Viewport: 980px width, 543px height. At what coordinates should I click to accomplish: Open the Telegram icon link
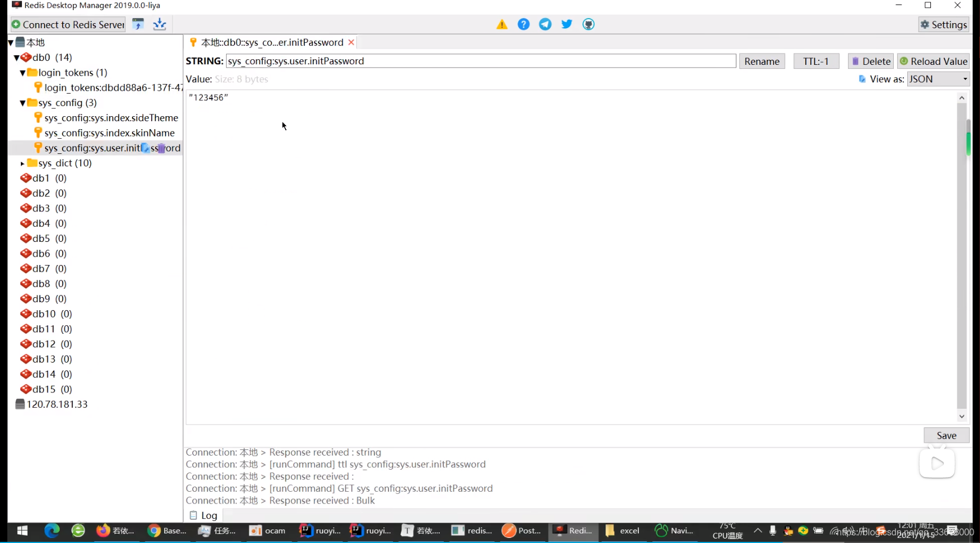(x=545, y=24)
